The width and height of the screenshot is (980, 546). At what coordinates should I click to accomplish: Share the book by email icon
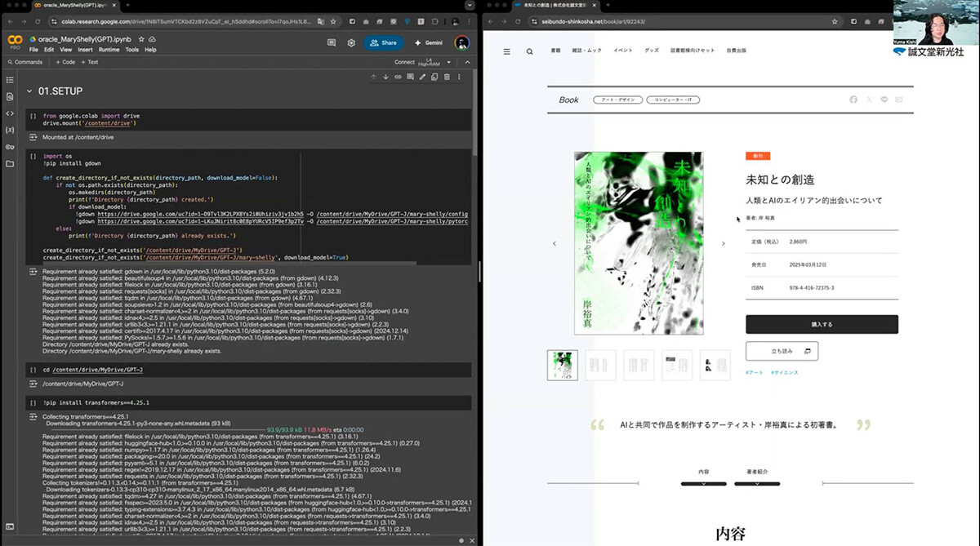(x=899, y=100)
